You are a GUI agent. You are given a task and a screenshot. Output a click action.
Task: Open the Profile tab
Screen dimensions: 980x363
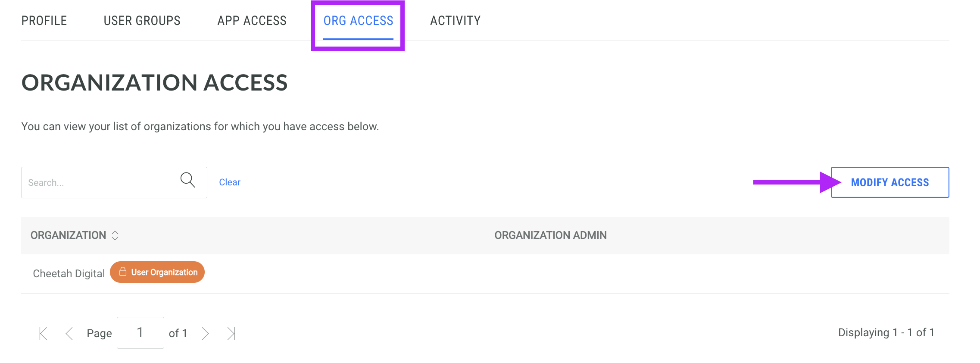[x=44, y=21]
